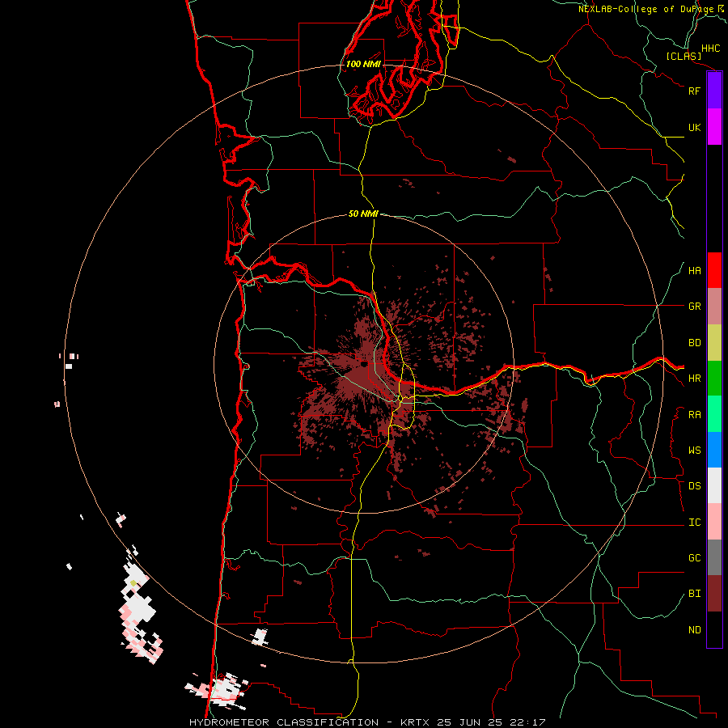Click the NEXLAB-College of DuPage text
The width and height of the screenshot is (728, 728).
(x=645, y=9)
